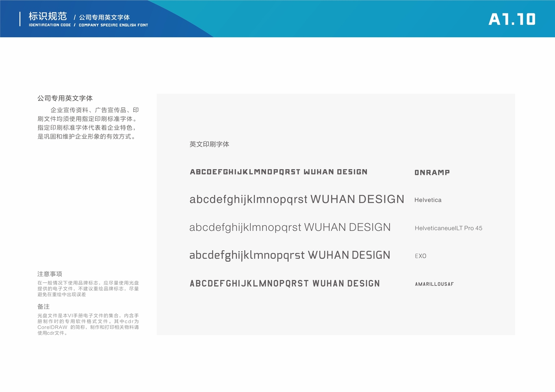Screen dimensions: 555x392
Task: Click the header text '公司专用英文字体'
Action: [104, 17]
